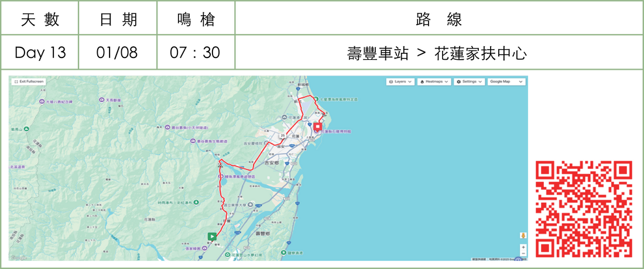Click the 能高山 mountain pin
644x269 pixels.
[x=26, y=129]
